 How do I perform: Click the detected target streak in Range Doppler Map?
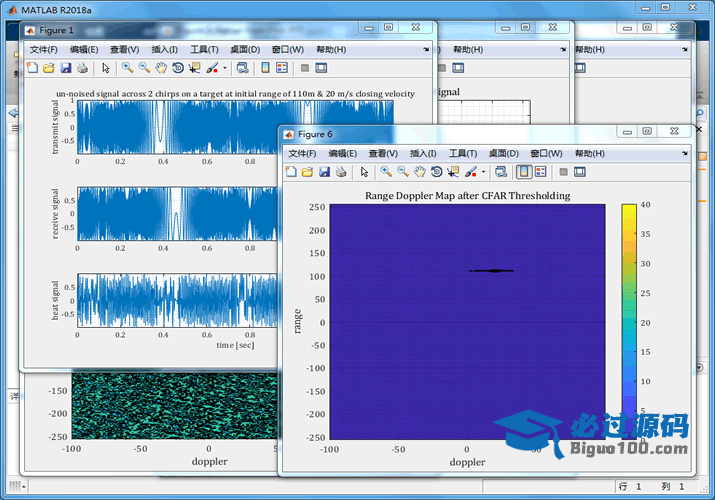[x=492, y=271]
